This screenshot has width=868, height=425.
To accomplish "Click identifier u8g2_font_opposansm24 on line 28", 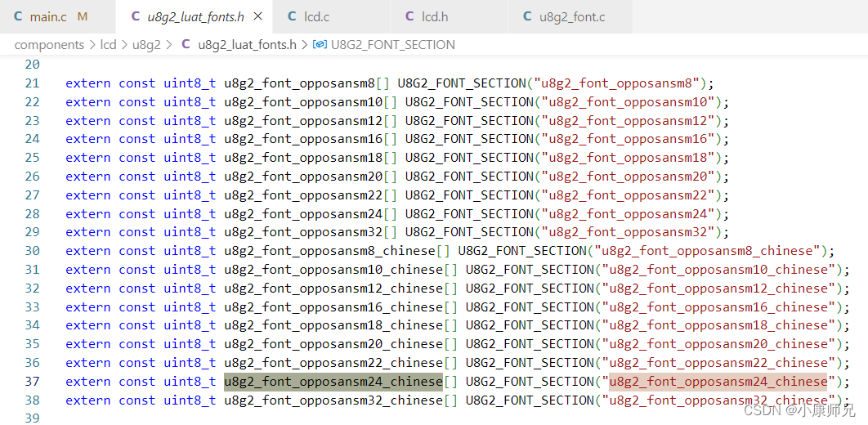I will click(x=303, y=213).
